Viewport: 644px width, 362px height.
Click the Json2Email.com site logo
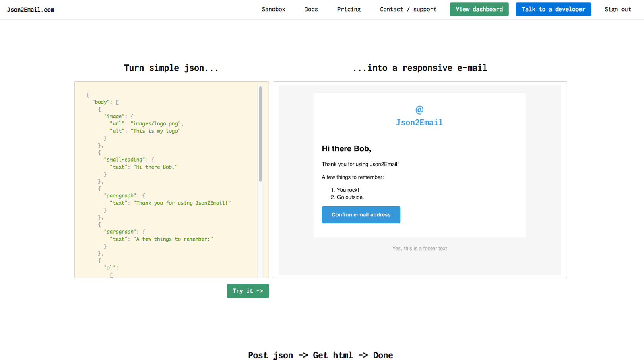(x=31, y=9)
